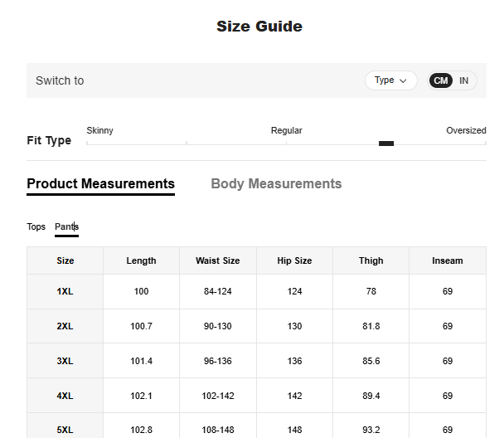Click the fit type slider marker

pyautogui.click(x=386, y=144)
